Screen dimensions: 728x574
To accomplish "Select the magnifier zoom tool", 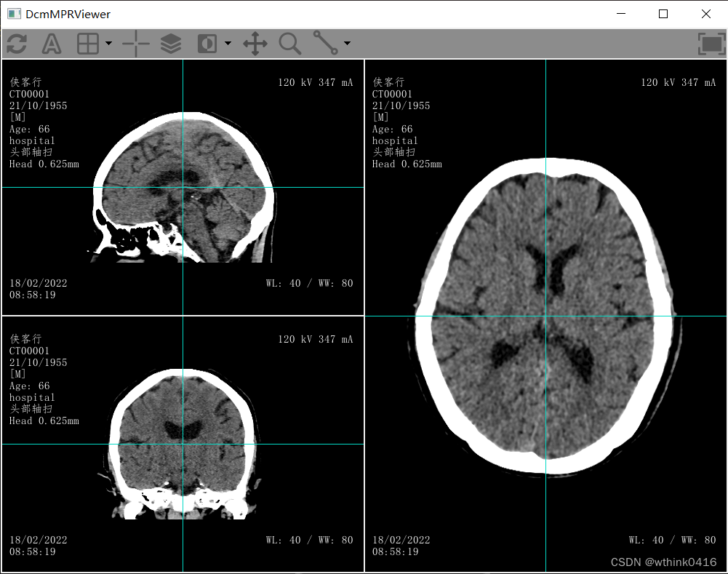I will click(x=290, y=44).
